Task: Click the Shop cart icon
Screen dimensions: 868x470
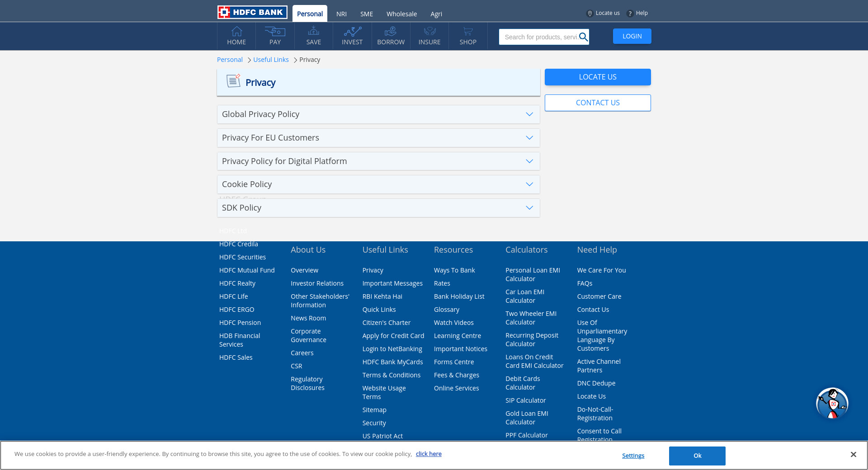Action: (468, 32)
